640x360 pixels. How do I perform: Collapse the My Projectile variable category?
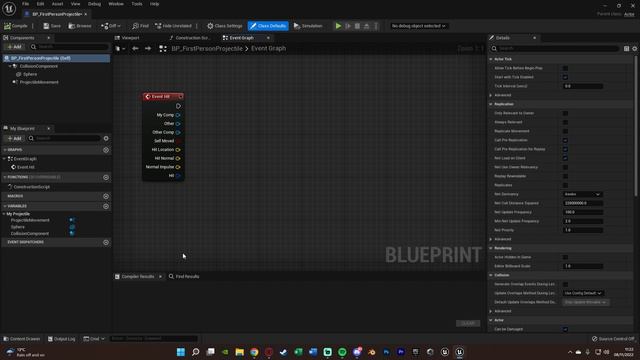point(4,214)
